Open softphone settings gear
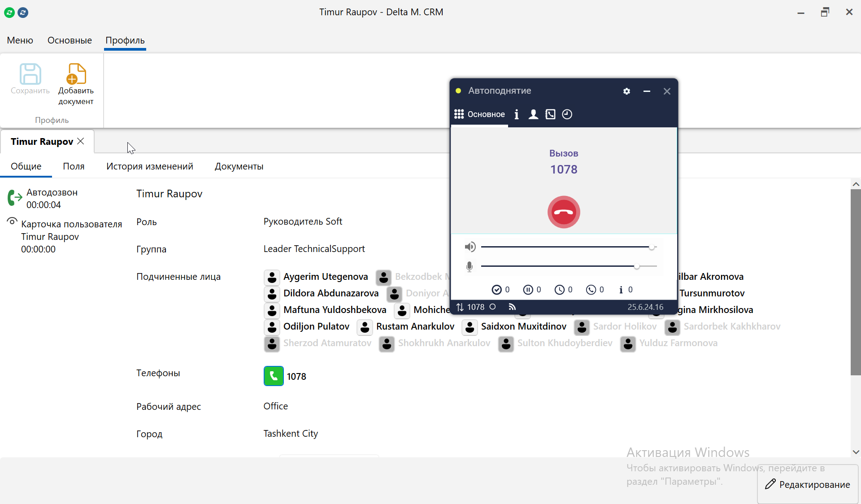 tap(626, 91)
